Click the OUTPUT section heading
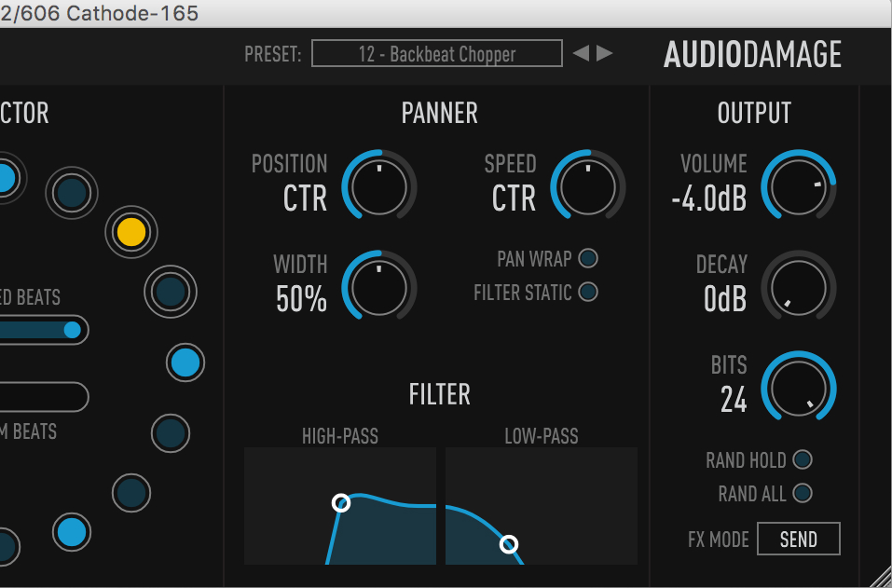 click(754, 113)
